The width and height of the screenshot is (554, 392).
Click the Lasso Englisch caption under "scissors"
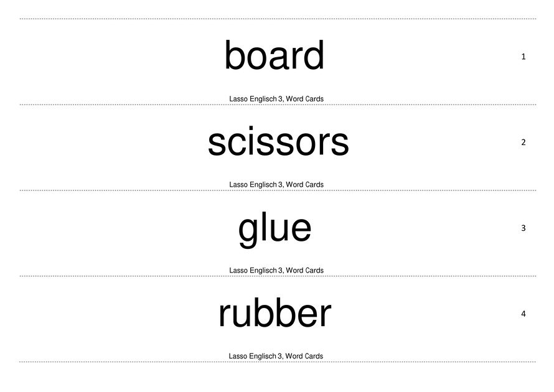276,185
